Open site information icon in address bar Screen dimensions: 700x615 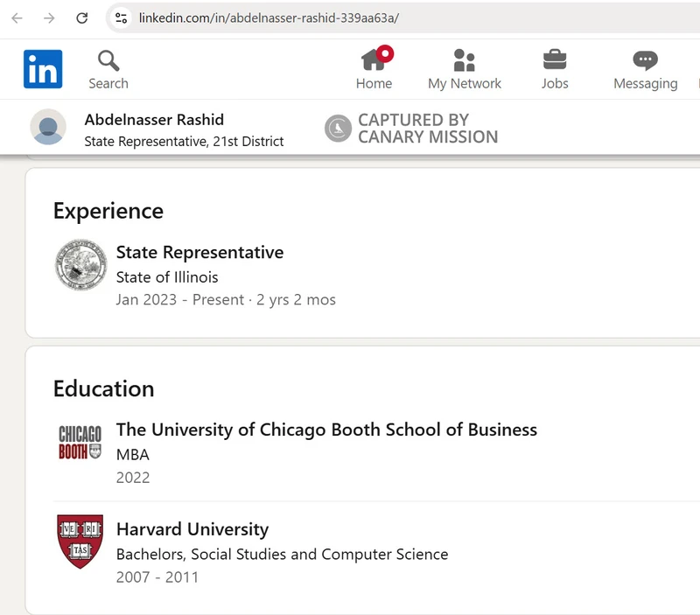pos(121,17)
